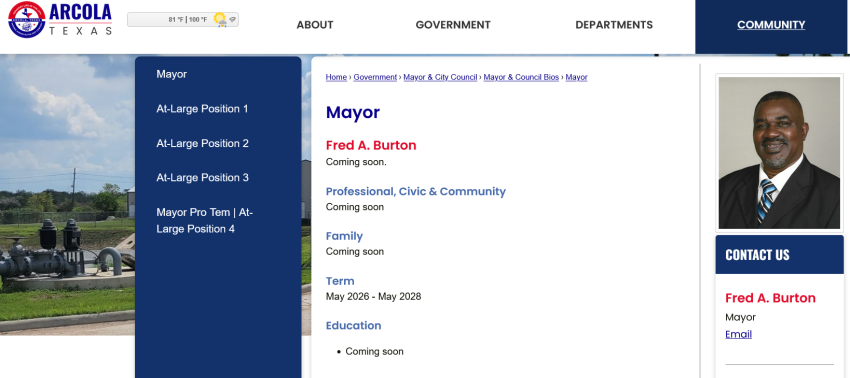Select At-Large Position 2 in sidebar
The height and width of the screenshot is (378, 850).
pos(202,144)
